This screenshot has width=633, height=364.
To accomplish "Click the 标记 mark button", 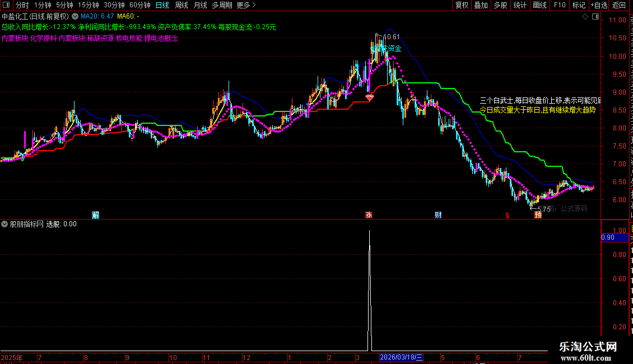I will click(579, 5).
